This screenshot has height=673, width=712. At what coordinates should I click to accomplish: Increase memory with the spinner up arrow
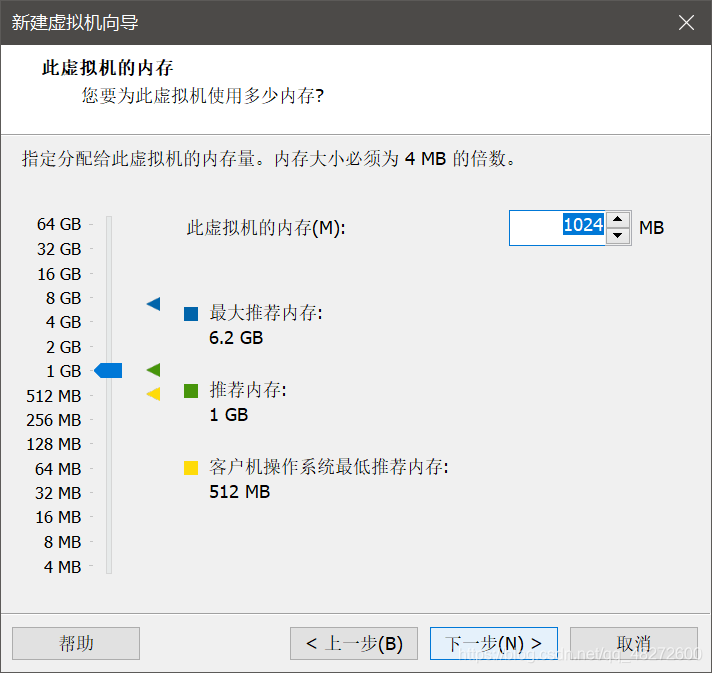(x=618, y=219)
